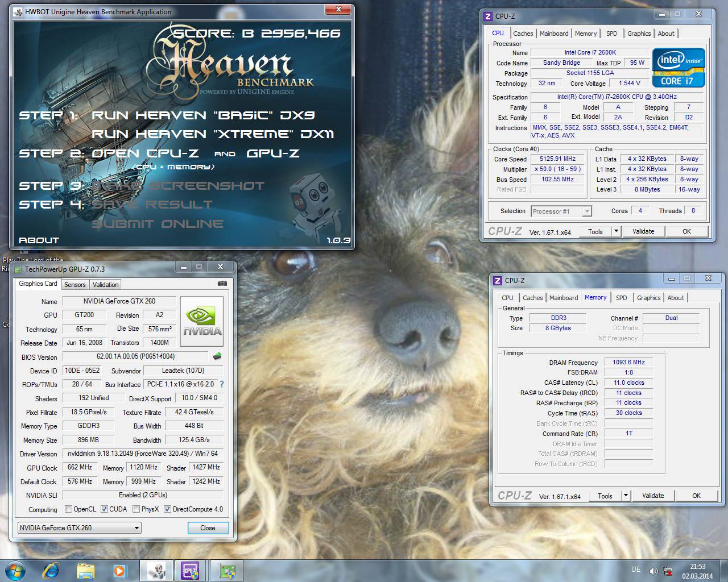Screen dimensions: 728x582
Task: Switch to the Heaven benchmark taskbar icon
Action: pos(156,571)
